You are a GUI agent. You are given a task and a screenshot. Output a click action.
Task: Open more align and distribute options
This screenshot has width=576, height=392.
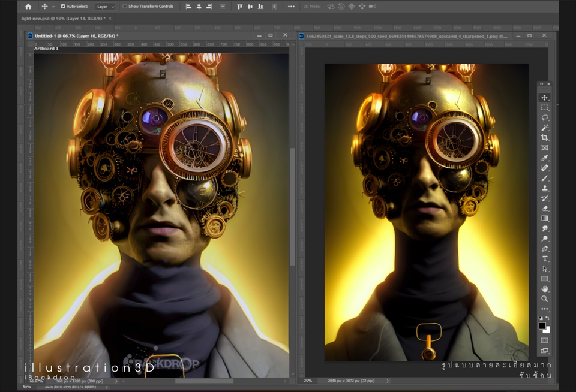pyautogui.click(x=291, y=6)
